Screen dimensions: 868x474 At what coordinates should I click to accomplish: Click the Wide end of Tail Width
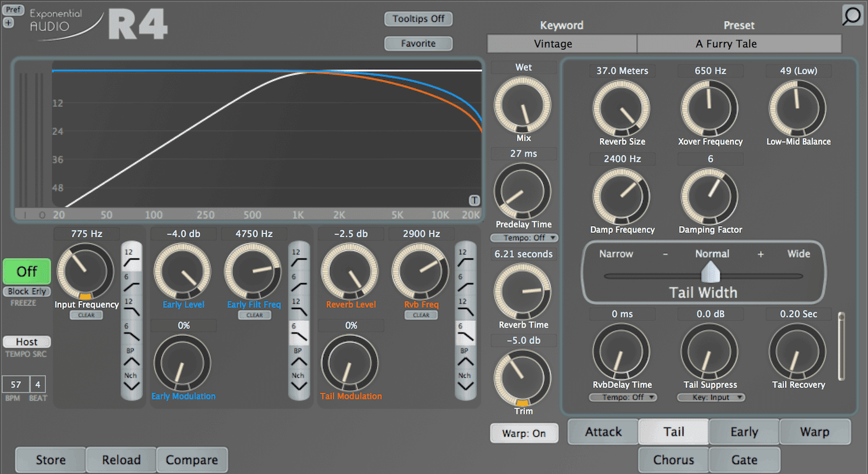click(x=799, y=253)
